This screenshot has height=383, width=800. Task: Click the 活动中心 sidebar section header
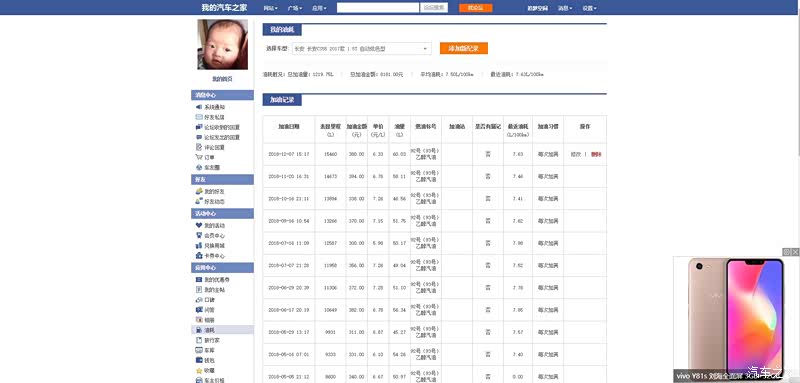click(222, 214)
